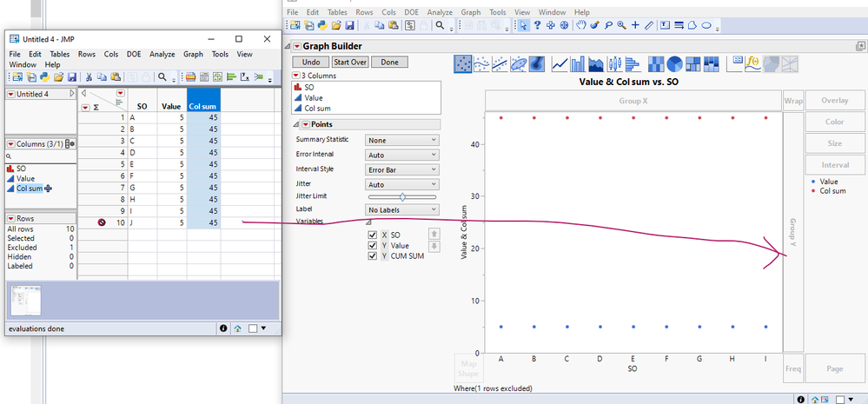Open the Jitter dropdown
Image resolution: width=868 pixels, height=404 pixels.
[x=402, y=185]
